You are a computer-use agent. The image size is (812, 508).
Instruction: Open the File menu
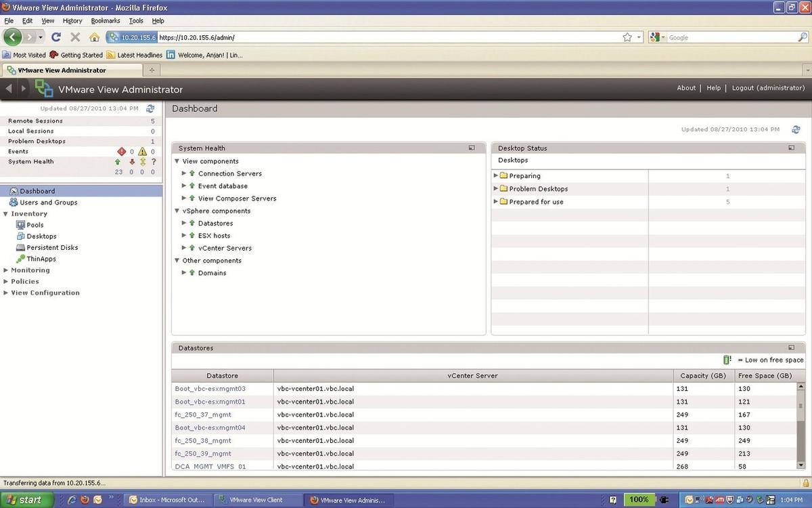coord(9,21)
